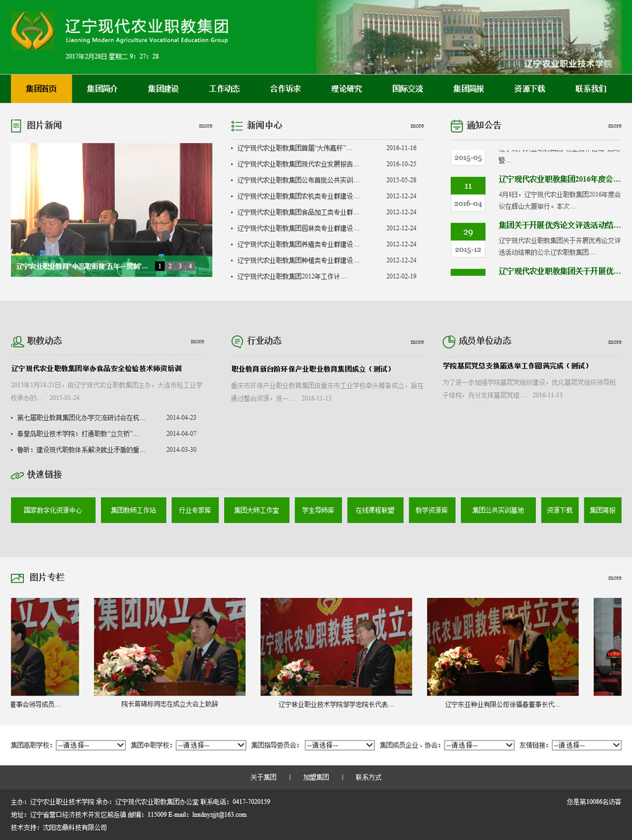
Task: Open headline 学院基层党总支换届选举工作圆满完成
Action: point(515,366)
